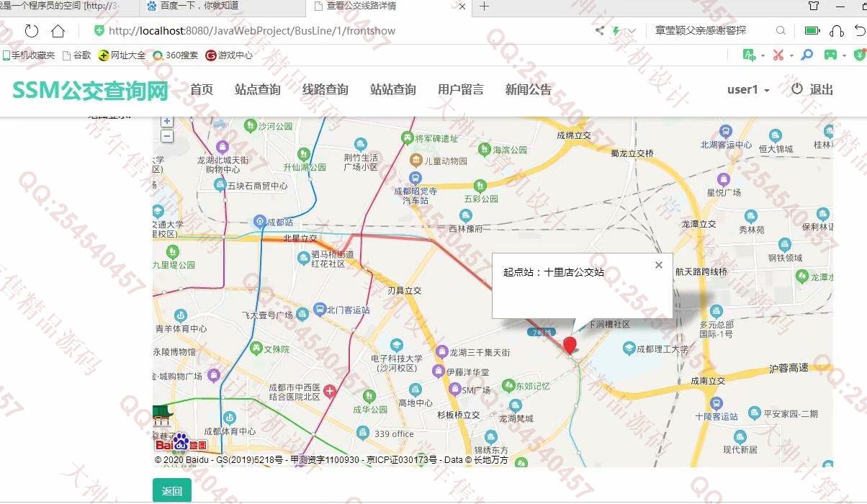The height and width of the screenshot is (504, 867).
Task: Open the 游戏中心 bookmark
Action: tap(229, 55)
